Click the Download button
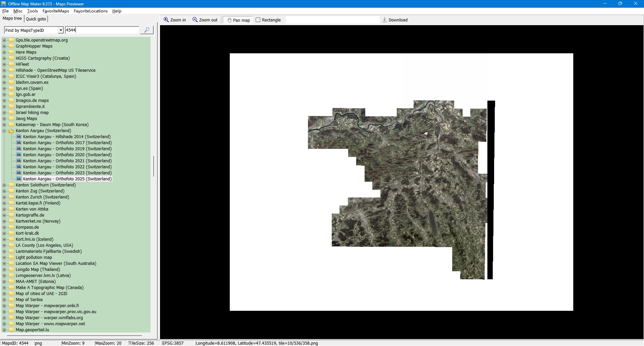The height and width of the screenshot is (346, 644). (395, 20)
